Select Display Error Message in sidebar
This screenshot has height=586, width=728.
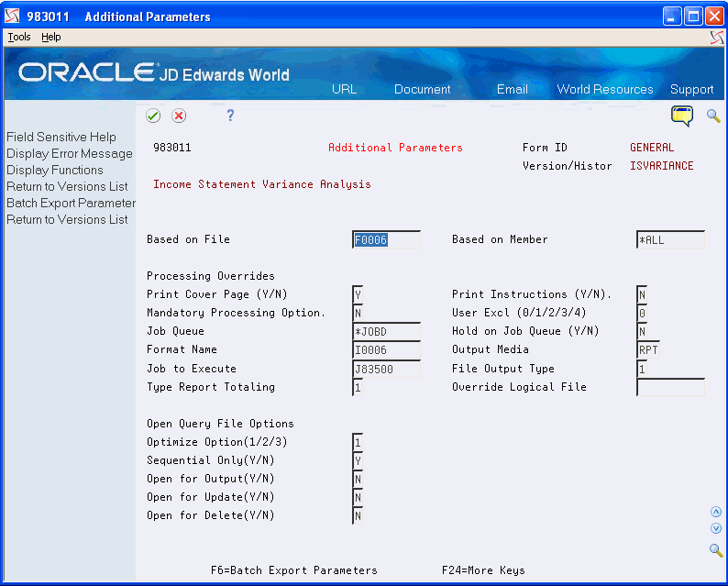coord(70,153)
